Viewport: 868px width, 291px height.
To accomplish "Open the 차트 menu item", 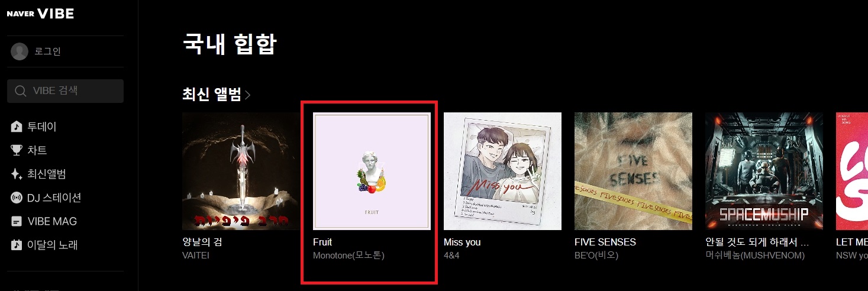I will (37, 150).
